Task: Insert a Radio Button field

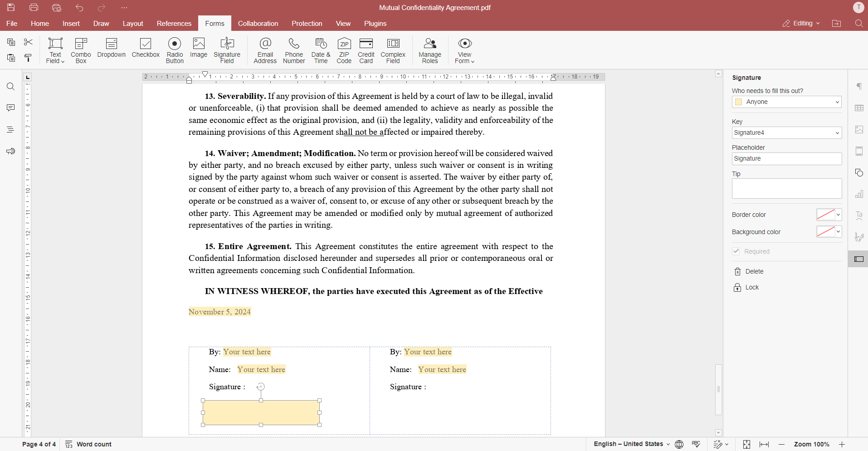Action: pos(175,50)
